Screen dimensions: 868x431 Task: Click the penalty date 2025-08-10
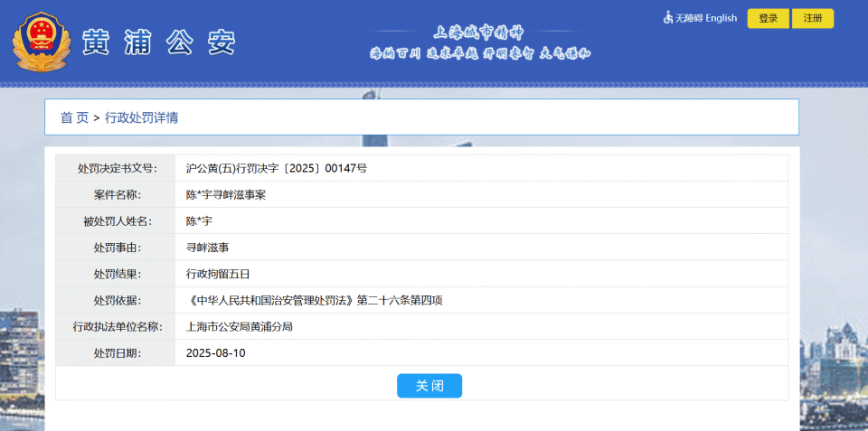(215, 352)
